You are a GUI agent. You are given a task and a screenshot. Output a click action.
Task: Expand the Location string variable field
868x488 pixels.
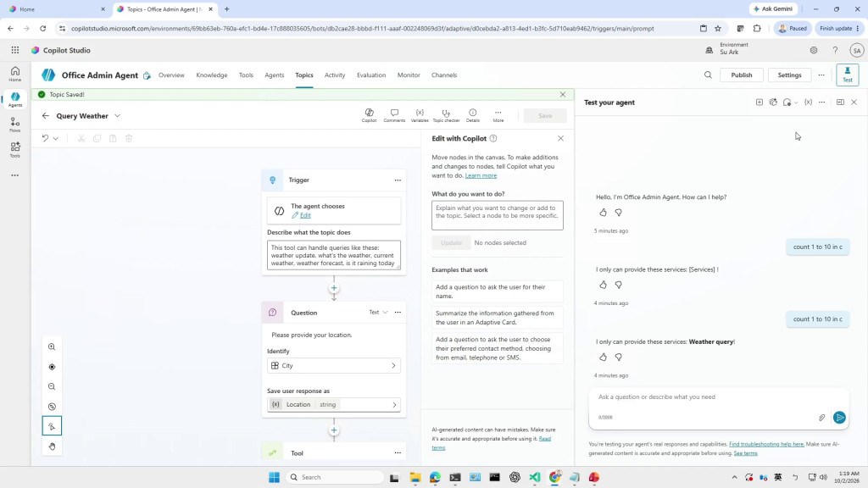(334, 404)
